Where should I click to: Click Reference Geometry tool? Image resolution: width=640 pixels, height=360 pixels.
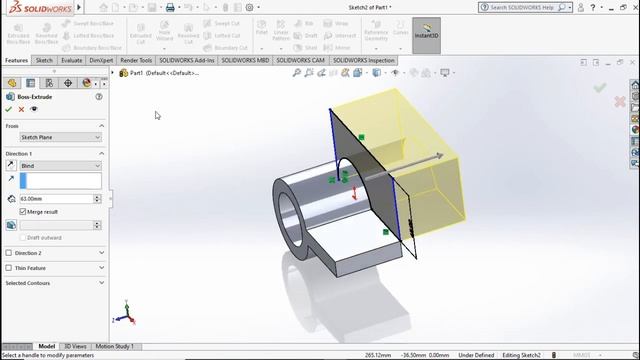(376, 31)
